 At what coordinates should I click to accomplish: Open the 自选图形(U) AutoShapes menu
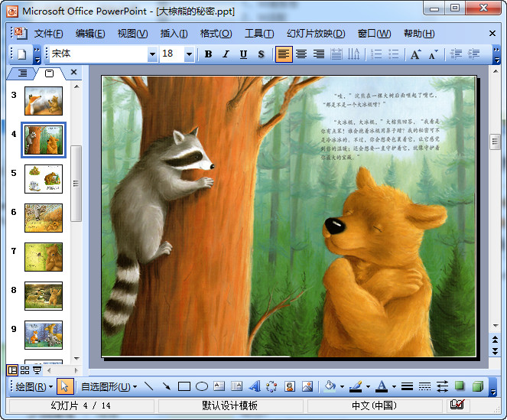click(109, 386)
